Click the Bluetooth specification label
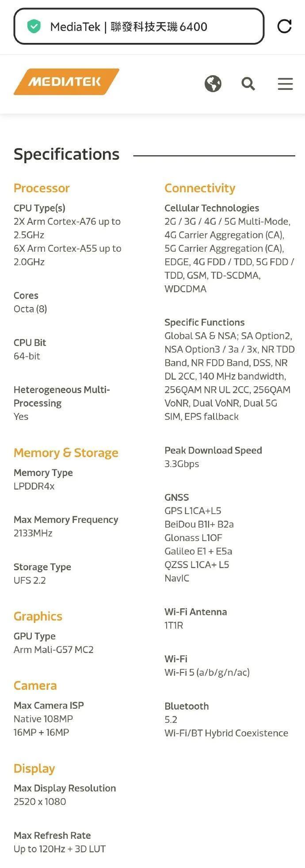 [187, 706]
